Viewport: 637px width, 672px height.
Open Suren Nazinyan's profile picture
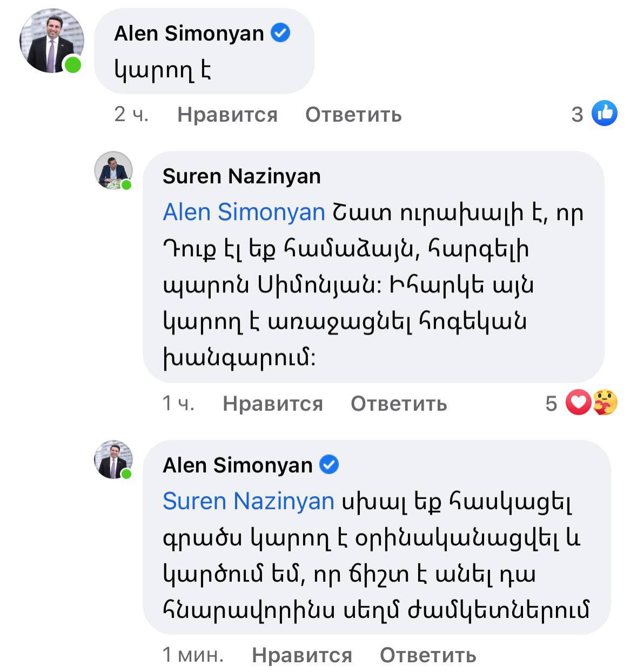click(113, 170)
